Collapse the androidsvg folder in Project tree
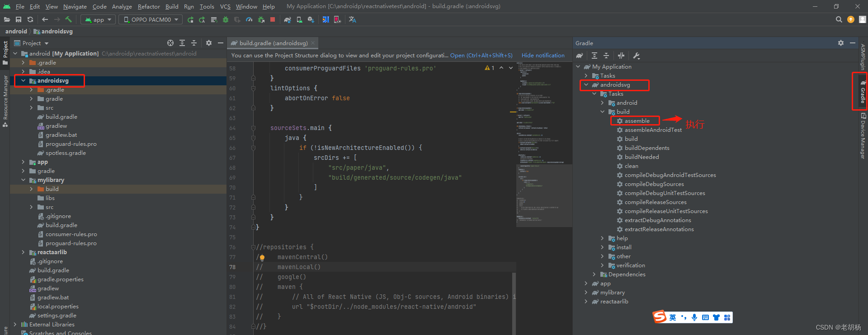Image resolution: width=868 pixels, height=335 pixels. [23, 81]
